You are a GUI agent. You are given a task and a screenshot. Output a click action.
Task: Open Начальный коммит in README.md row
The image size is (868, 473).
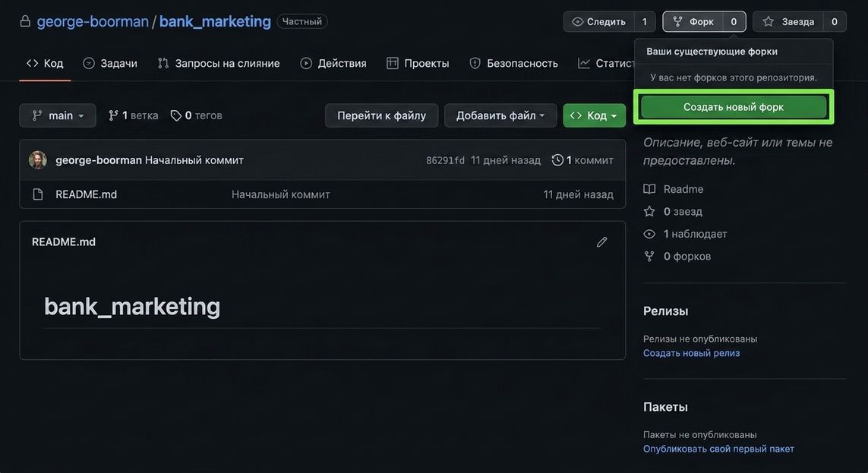(x=281, y=194)
